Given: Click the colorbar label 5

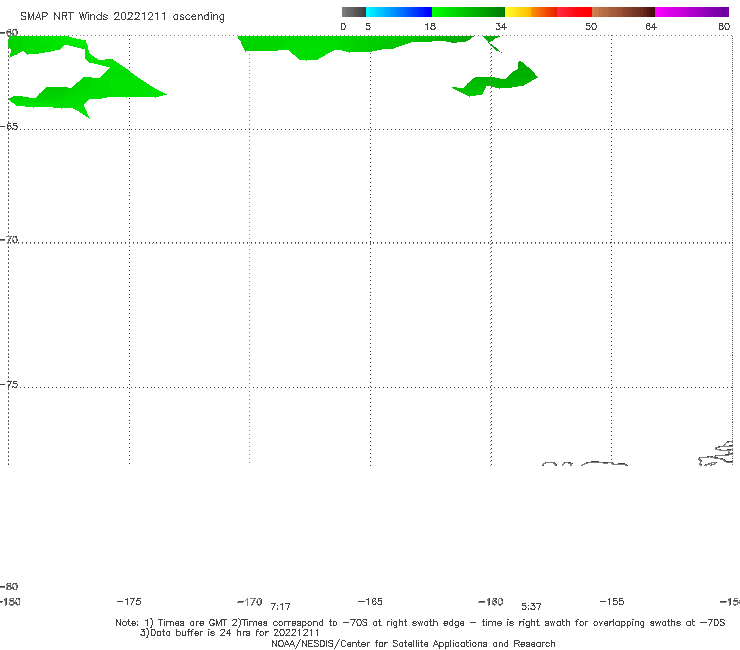Looking at the screenshot, I should click(368, 27).
